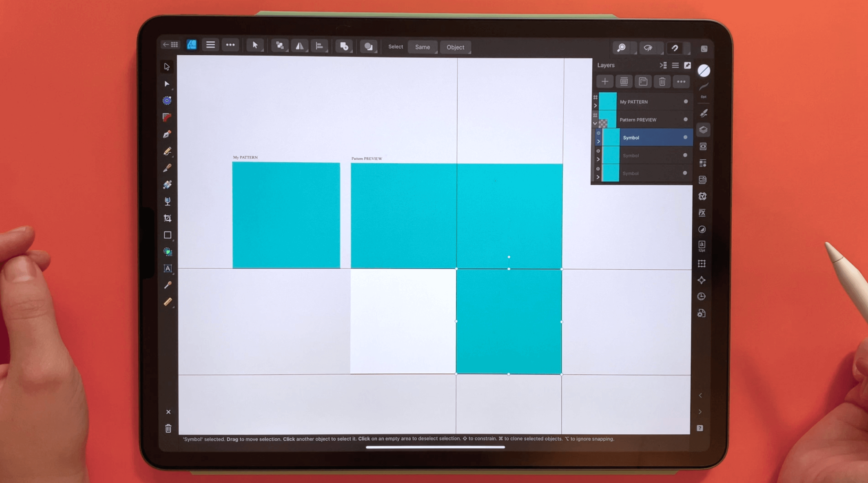This screenshot has height=483, width=868.
Task: Add a new layer with plus button
Action: [604, 82]
